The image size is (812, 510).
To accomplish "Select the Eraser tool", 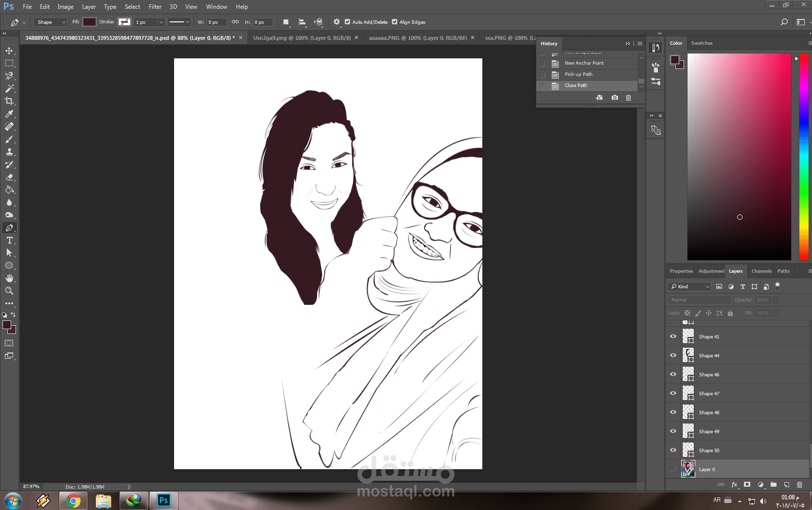I will (x=9, y=177).
